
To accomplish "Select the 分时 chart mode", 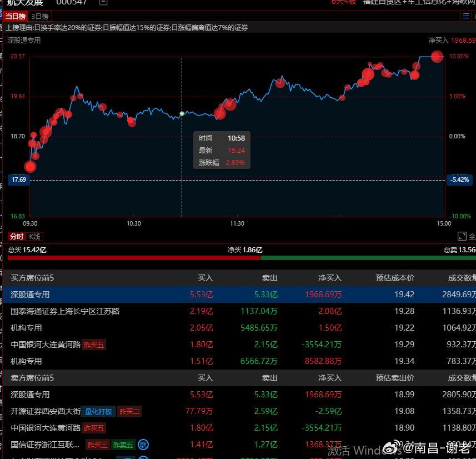I will [x=17, y=236].
